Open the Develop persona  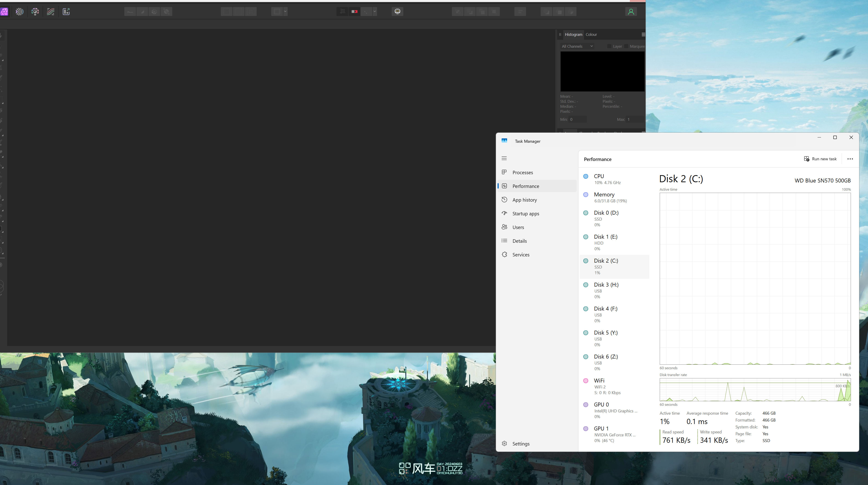[35, 12]
